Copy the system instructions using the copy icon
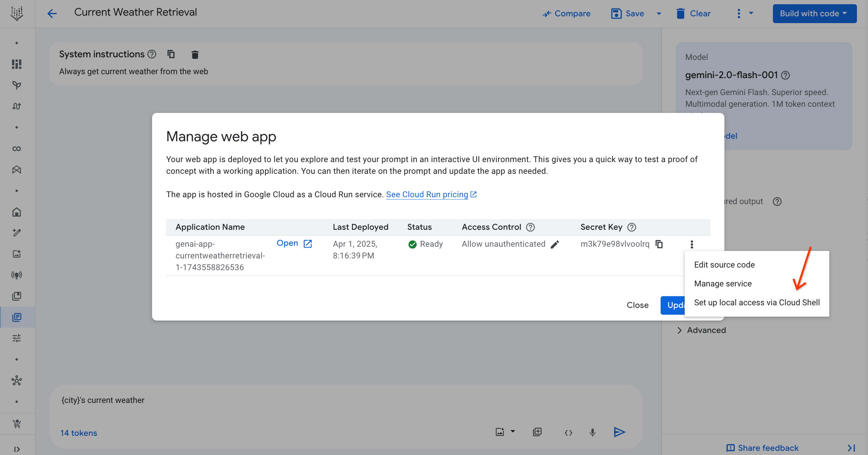 [171, 54]
